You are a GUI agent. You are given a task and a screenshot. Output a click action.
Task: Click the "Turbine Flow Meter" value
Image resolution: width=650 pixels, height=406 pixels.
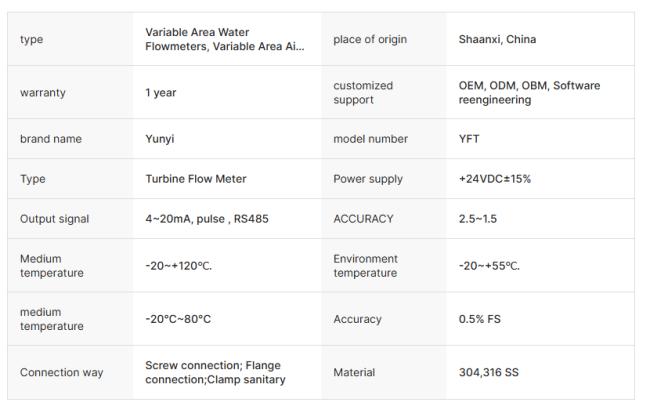195,179
